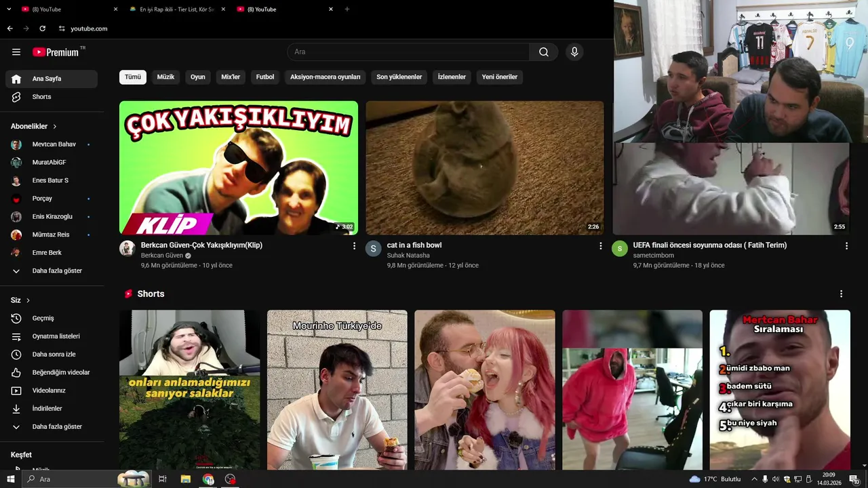Open more options for UEFA finali video

pos(846,246)
